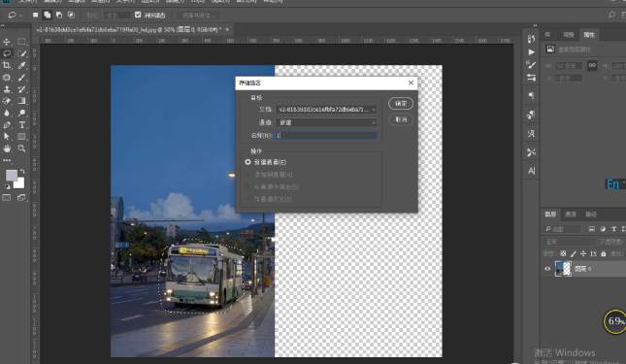Click the 图层 0 layer thumbnail
Viewport: 626px width, 364px height.
pos(563,269)
